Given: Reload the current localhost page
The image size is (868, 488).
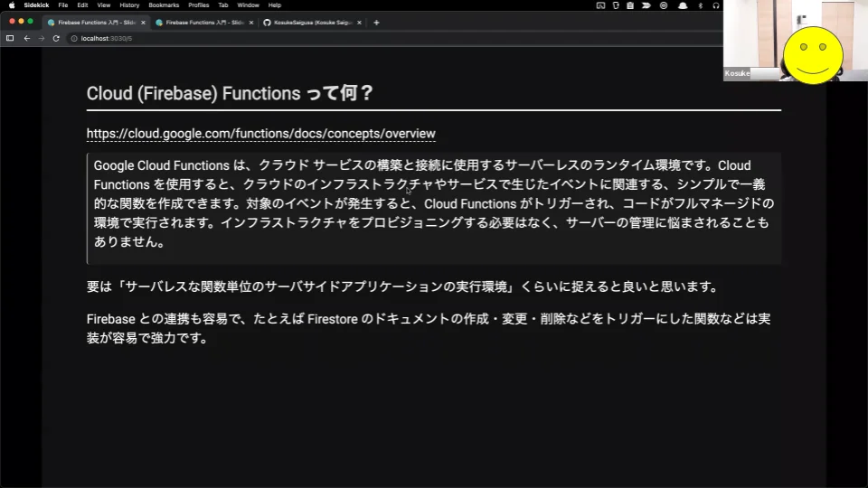Looking at the screenshot, I should click(56, 39).
